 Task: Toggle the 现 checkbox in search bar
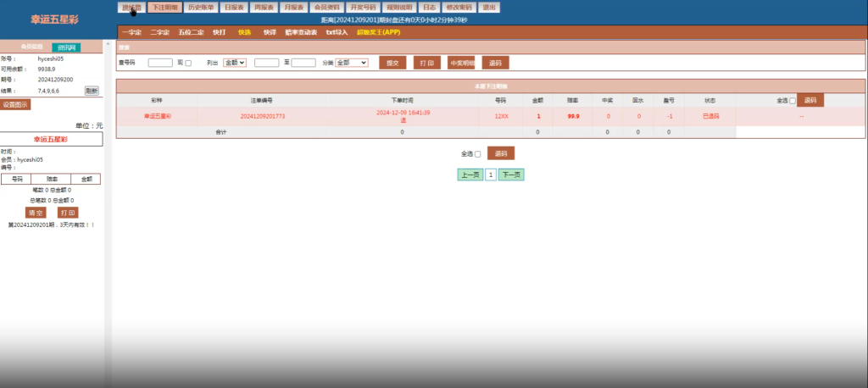(188, 63)
